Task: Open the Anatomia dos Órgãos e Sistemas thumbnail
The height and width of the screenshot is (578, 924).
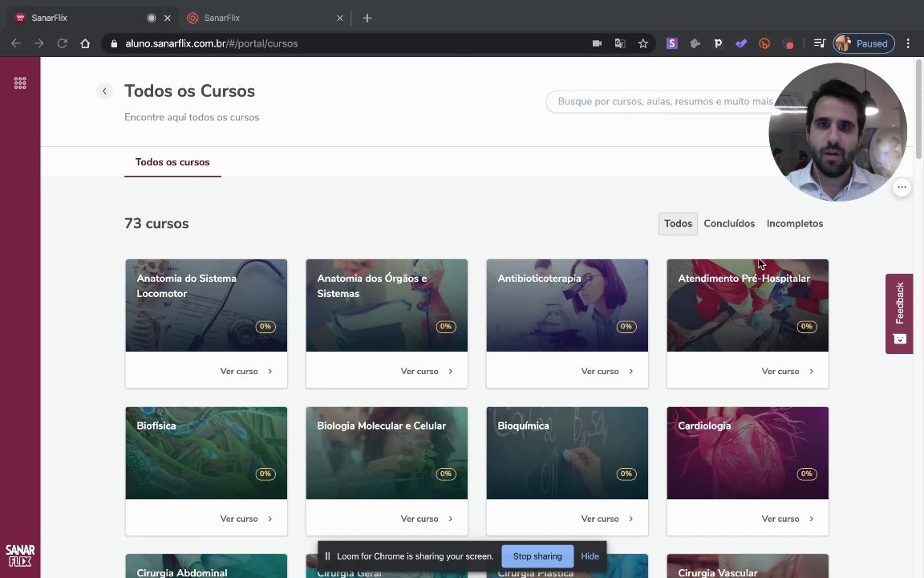Action: (387, 305)
